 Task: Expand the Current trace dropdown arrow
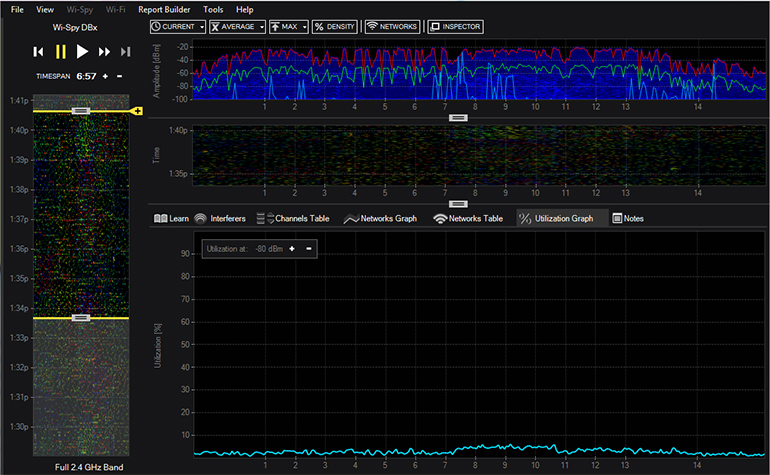coord(201,27)
